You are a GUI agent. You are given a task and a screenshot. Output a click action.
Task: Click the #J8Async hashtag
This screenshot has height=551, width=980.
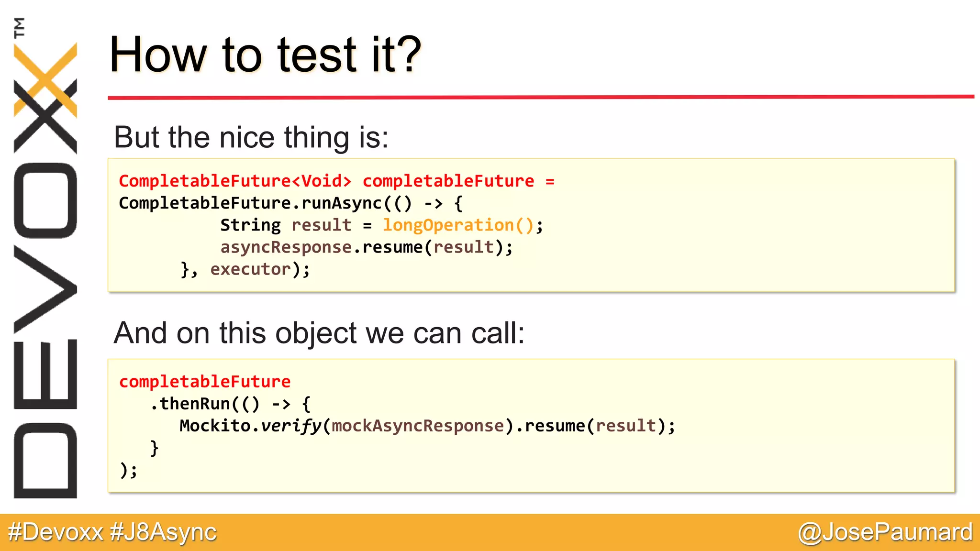[163, 532]
